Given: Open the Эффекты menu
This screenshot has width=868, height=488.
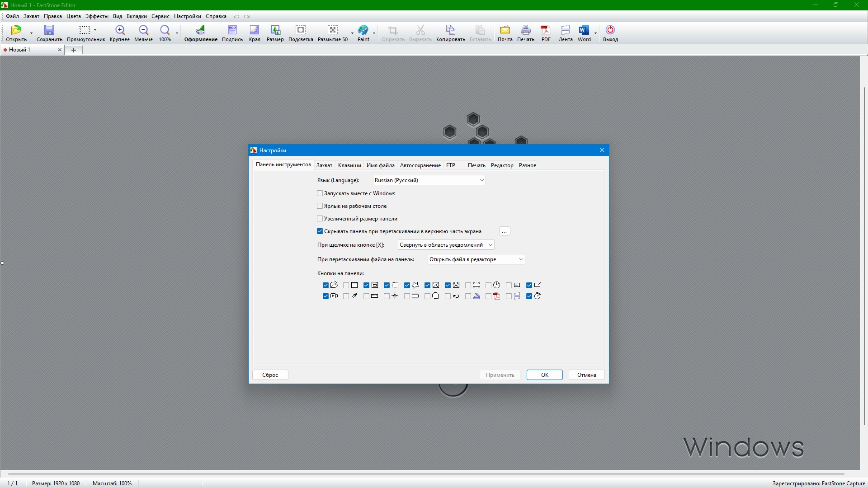Looking at the screenshot, I should (x=97, y=16).
